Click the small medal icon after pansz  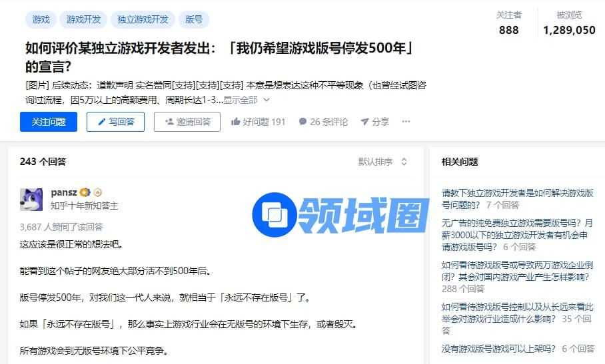tap(98, 192)
